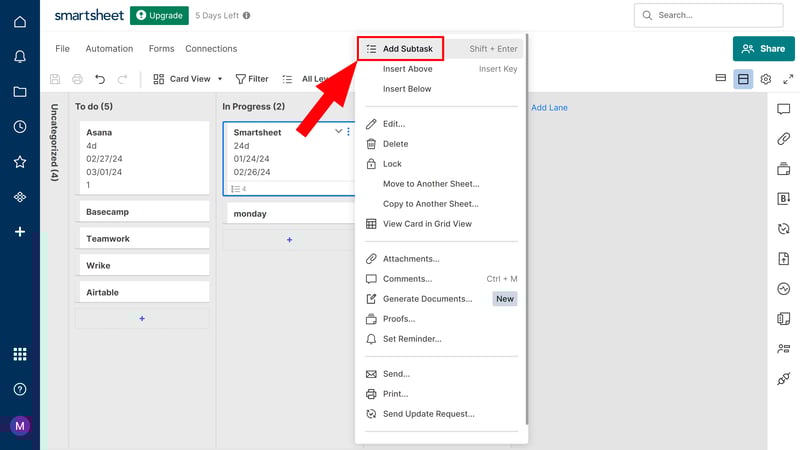Open Attachments paperclip on right rail
800x450 pixels.
(784, 139)
